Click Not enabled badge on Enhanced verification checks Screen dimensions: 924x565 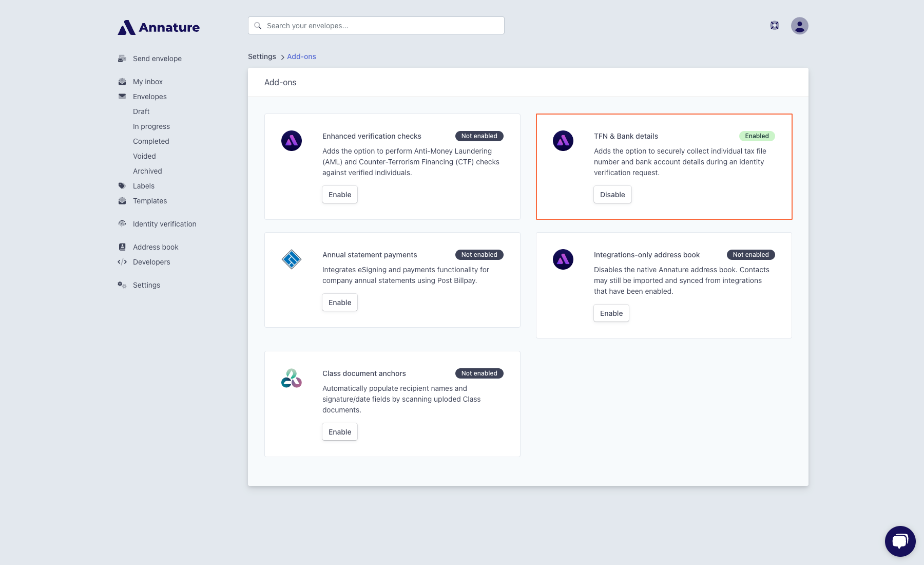(x=479, y=136)
